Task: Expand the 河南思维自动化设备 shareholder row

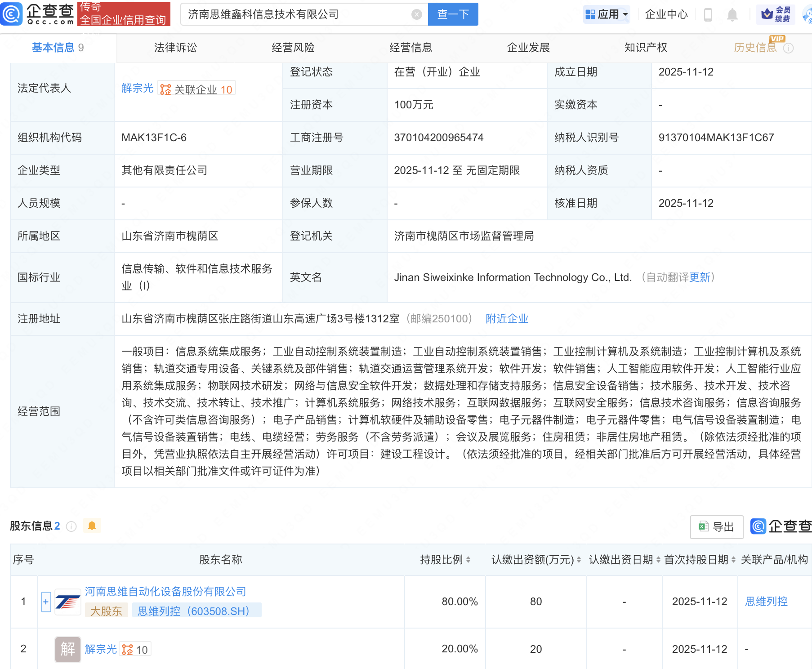Action: click(x=46, y=602)
